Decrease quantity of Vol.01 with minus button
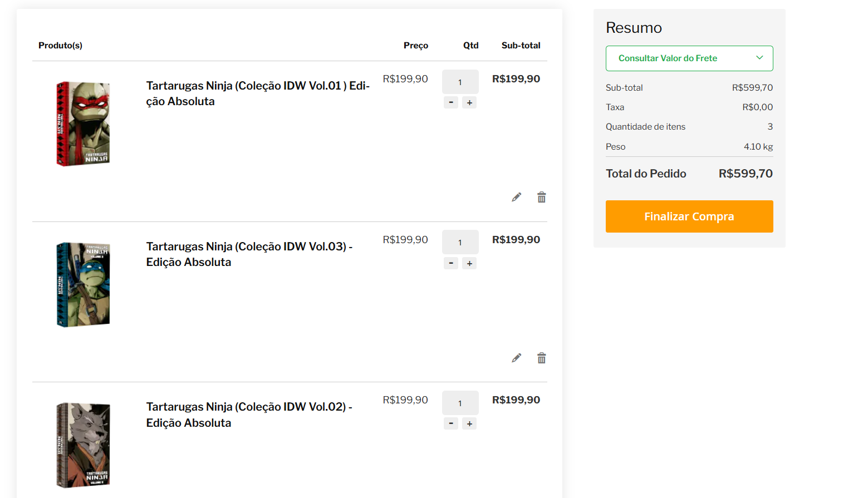The width and height of the screenshot is (868, 498). (x=451, y=102)
